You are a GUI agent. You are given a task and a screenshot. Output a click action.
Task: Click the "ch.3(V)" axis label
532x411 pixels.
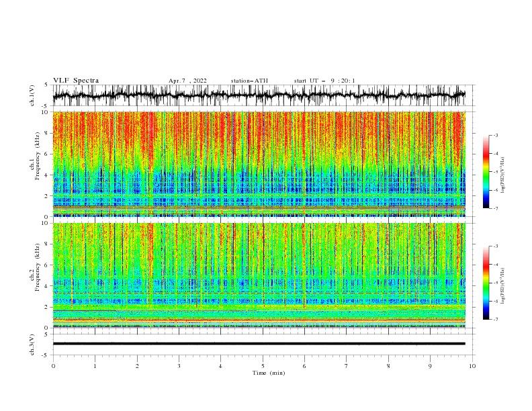point(32,345)
